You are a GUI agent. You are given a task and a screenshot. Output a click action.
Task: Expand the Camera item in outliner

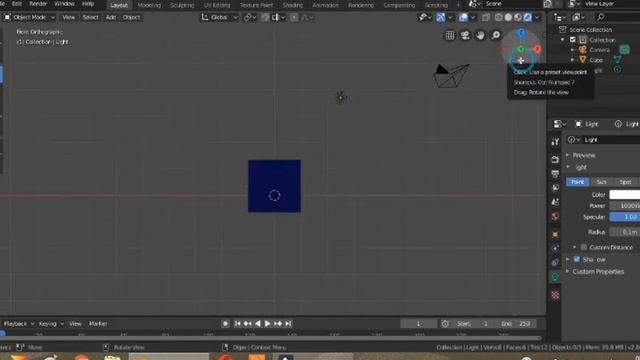pos(573,50)
